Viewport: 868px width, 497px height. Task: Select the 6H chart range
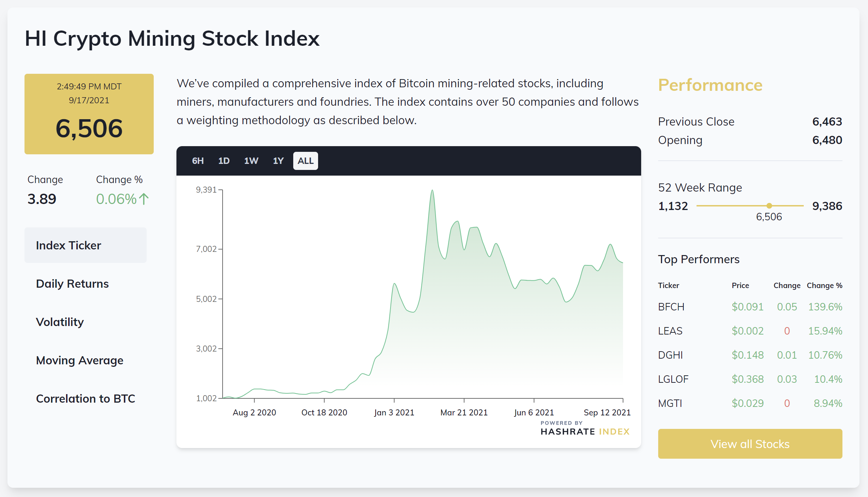point(198,161)
